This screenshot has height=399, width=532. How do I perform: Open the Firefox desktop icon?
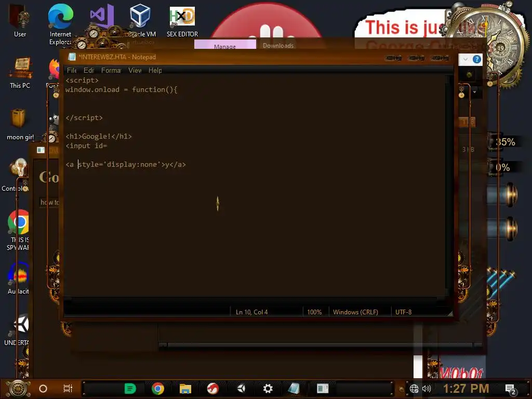[x=54, y=70]
